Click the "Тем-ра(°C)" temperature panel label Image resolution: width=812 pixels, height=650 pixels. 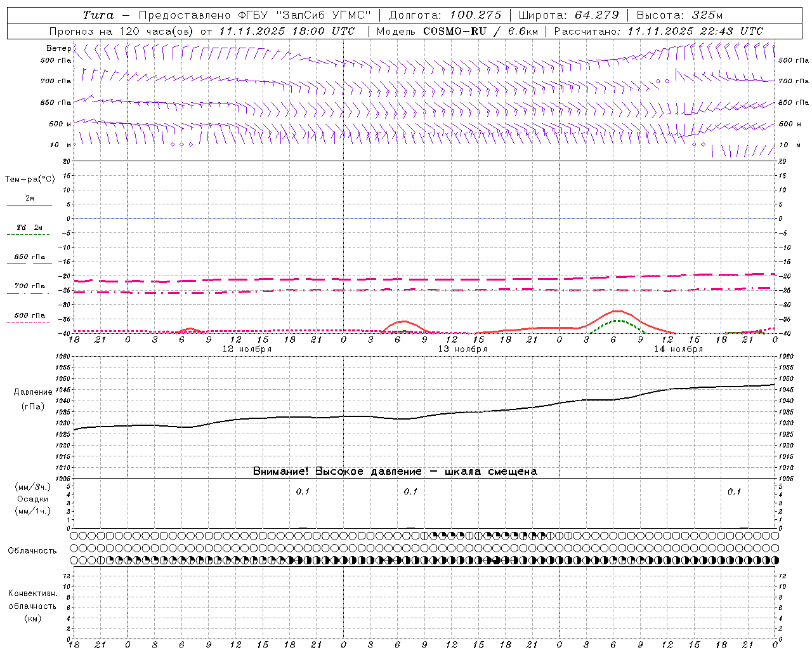(x=30, y=179)
